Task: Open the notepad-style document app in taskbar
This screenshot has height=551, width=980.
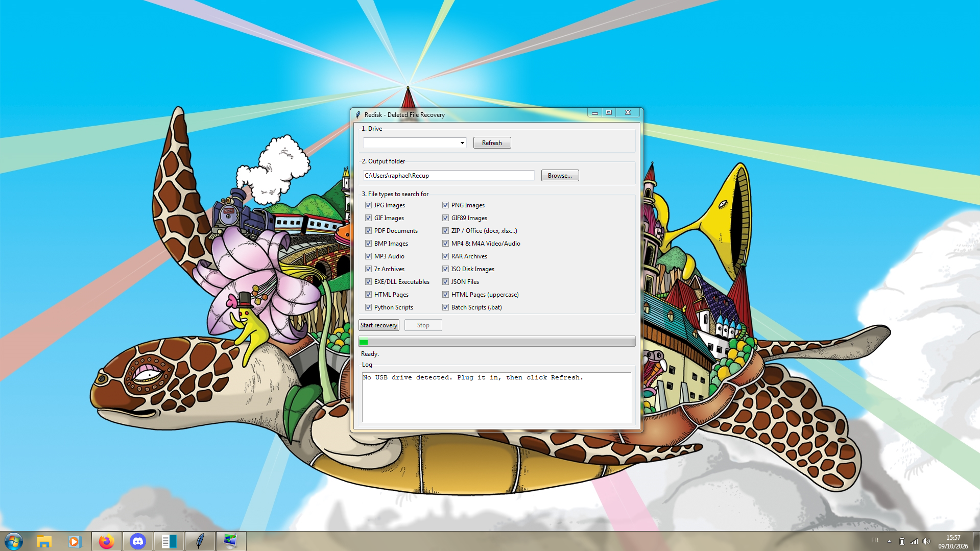Action: [x=169, y=541]
